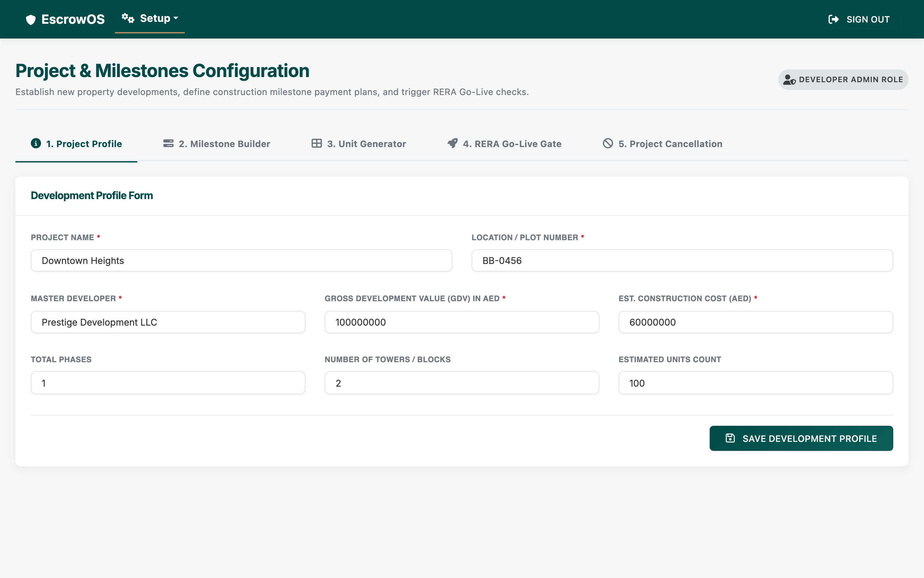
Task: Click the Developer Admin Role badge
Action: coord(843,80)
